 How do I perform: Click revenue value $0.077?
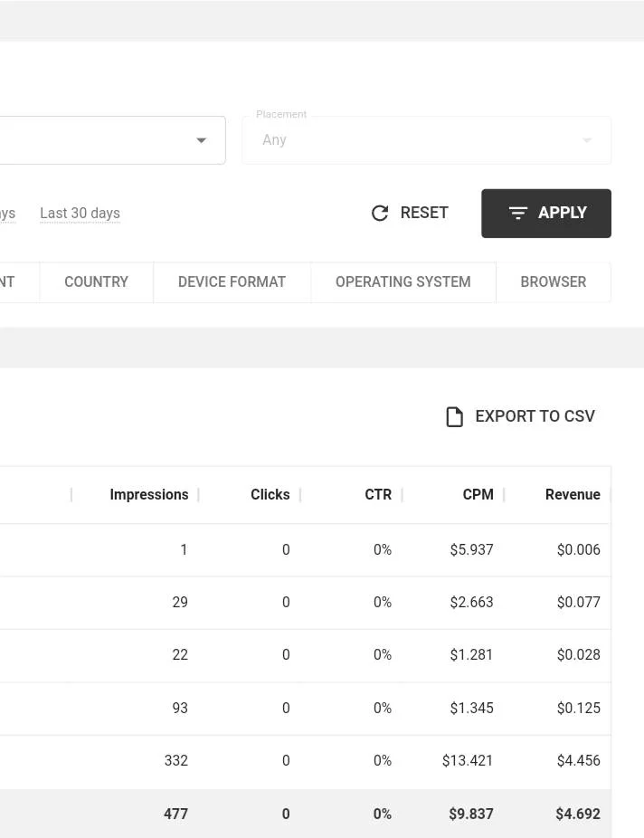click(x=578, y=603)
